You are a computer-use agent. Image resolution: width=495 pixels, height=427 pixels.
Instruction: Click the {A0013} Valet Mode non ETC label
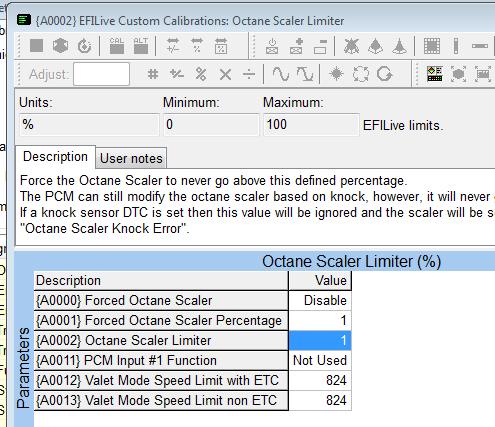(x=161, y=400)
